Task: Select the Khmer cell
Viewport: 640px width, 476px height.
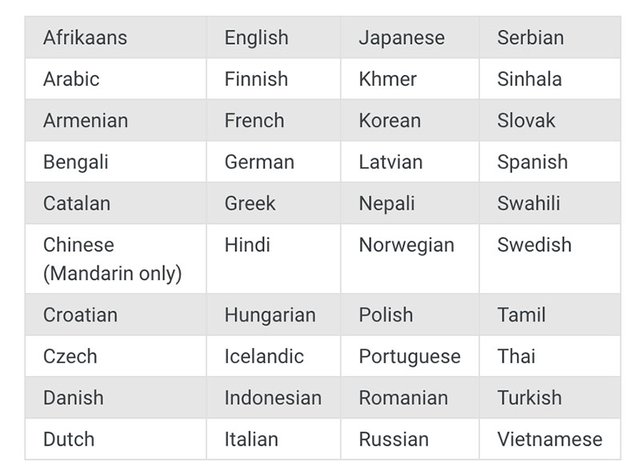Action: [x=388, y=79]
